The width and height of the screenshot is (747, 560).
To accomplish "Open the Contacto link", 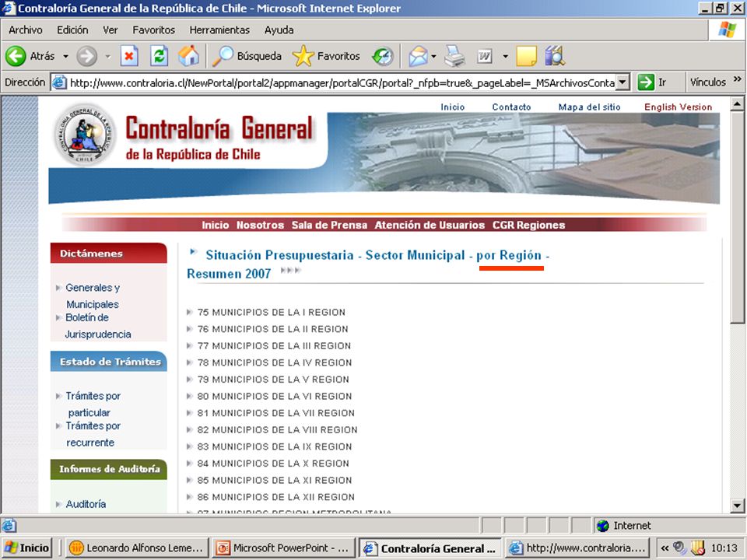I will 511,107.
